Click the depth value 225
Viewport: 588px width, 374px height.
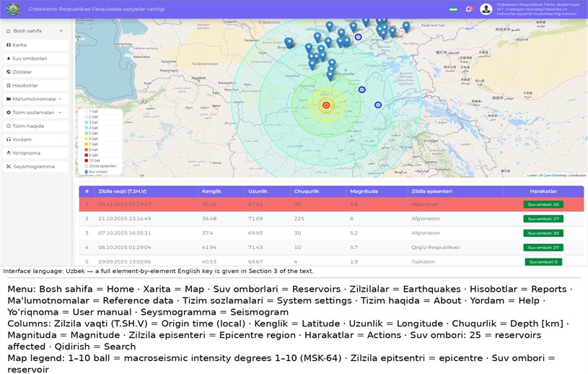pos(299,219)
